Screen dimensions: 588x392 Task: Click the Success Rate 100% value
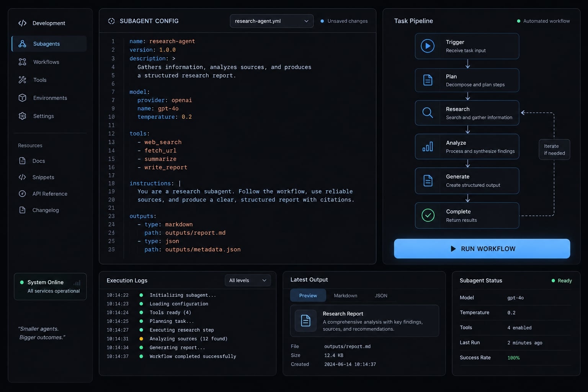[x=513, y=358]
